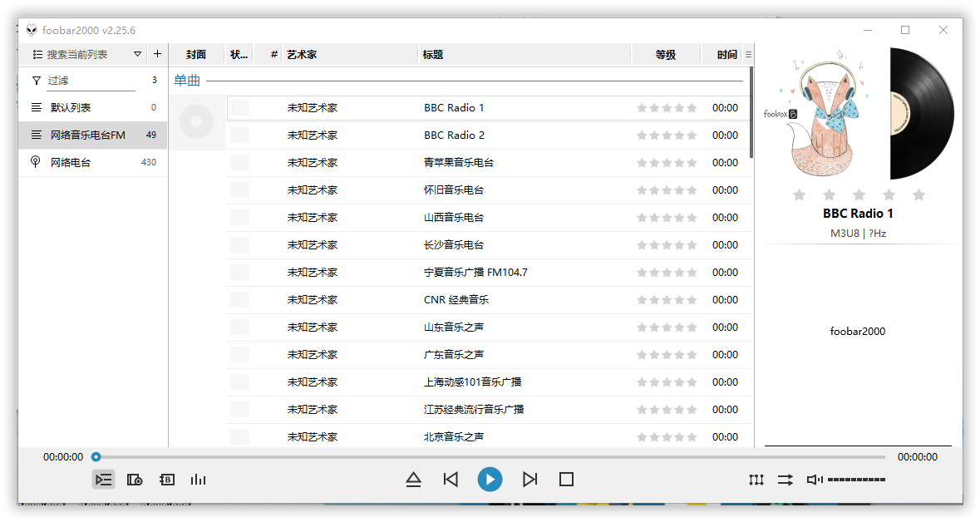Click the playback seek bar
This screenshot has width=980, height=522.
(x=490, y=456)
